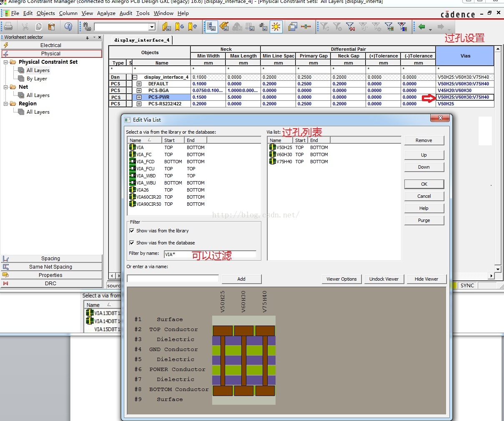Click the red-green connector toolbar icon
The width and height of the screenshot is (504, 421).
pos(306,27)
